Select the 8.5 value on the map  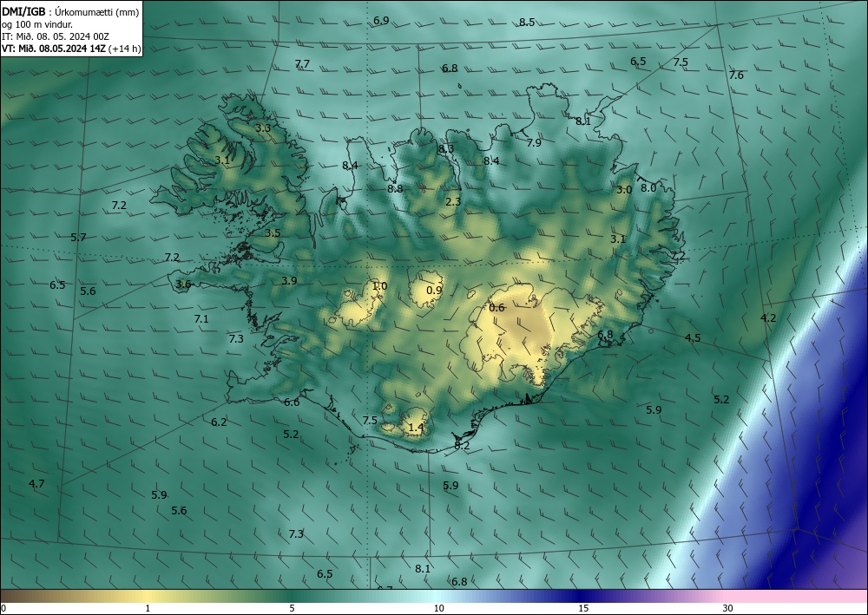[x=527, y=23]
